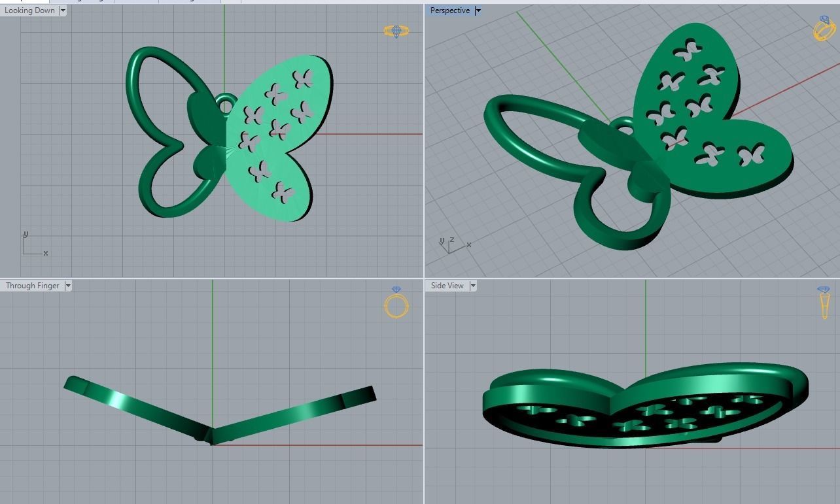
Task: Open the Side View viewport dropdown arrow
Action: tap(472, 286)
